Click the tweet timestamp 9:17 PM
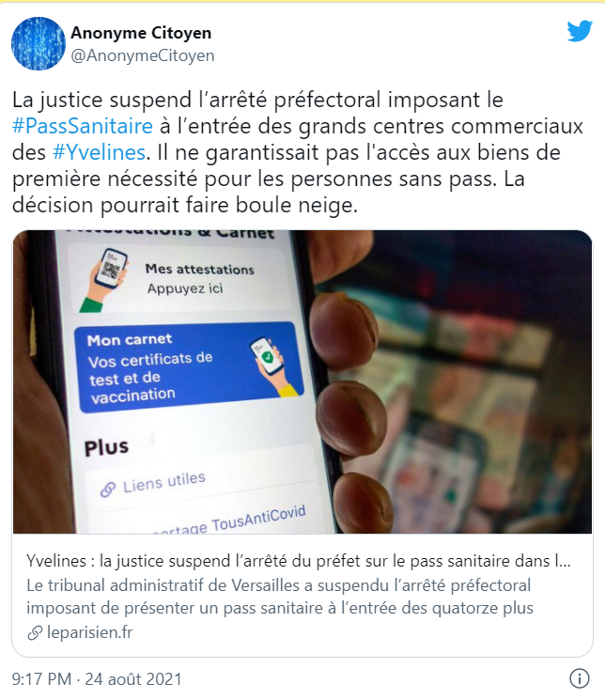The image size is (605, 700). (x=41, y=679)
